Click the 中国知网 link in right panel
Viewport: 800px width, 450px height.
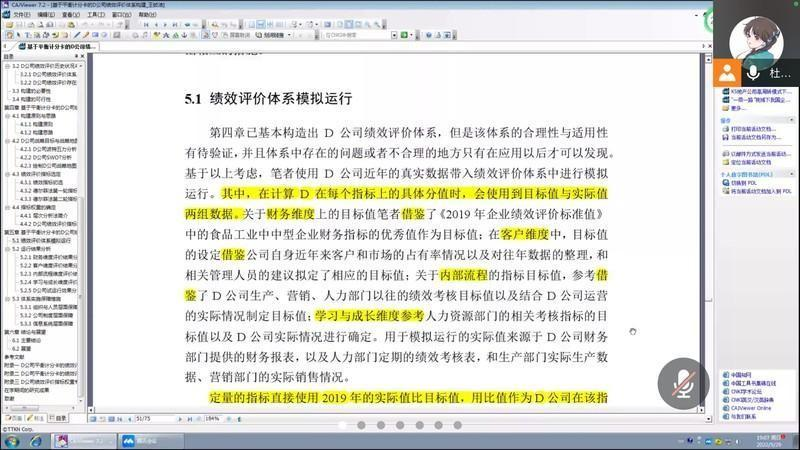tap(740, 375)
